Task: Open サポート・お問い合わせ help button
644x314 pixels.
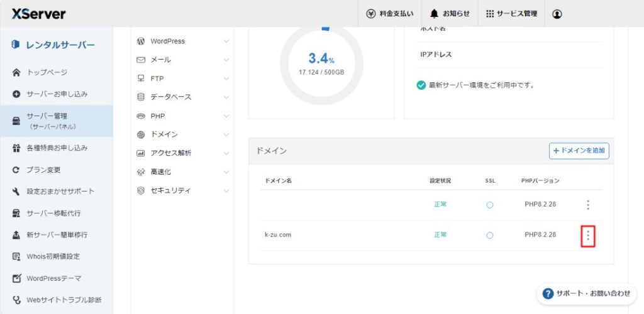Action: (586, 293)
